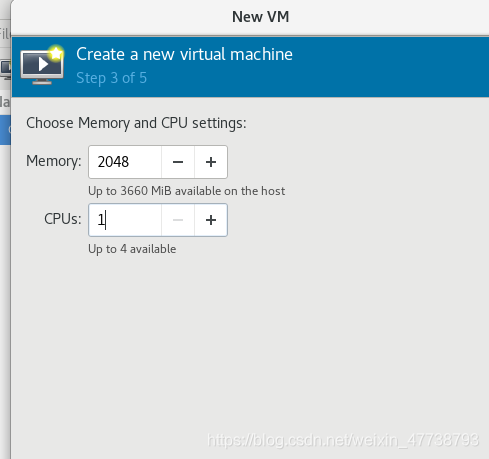The height and width of the screenshot is (459, 489).
Task: Click the New VM title bar
Action: pos(260,17)
